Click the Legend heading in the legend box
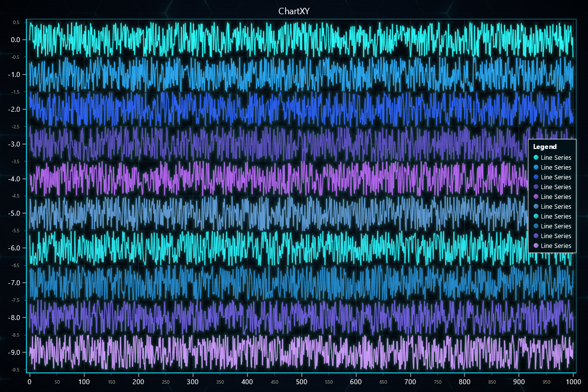The image size is (588, 392). (x=545, y=147)
